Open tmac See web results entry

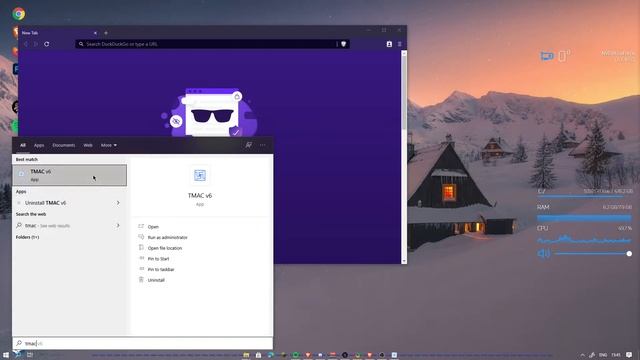(x=47, y=225)
